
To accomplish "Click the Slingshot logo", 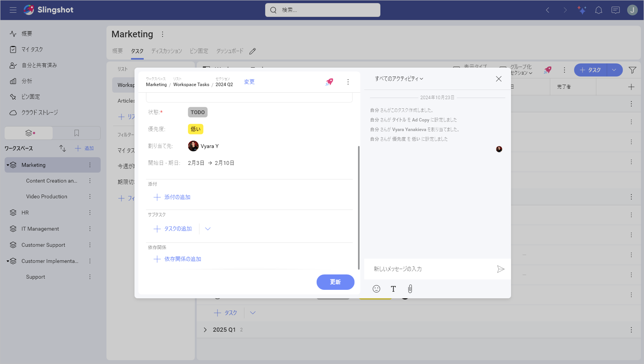I will tap(48, 10).
